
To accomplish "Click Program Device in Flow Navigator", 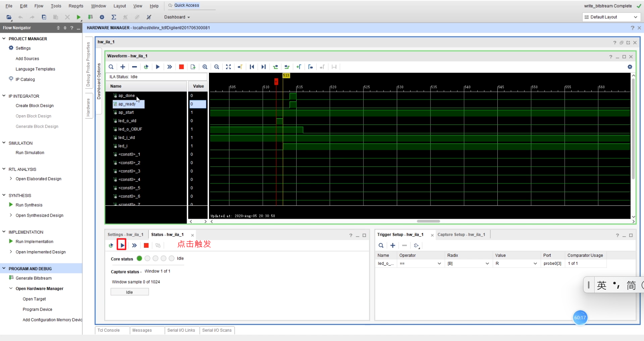I will [37, 309].
